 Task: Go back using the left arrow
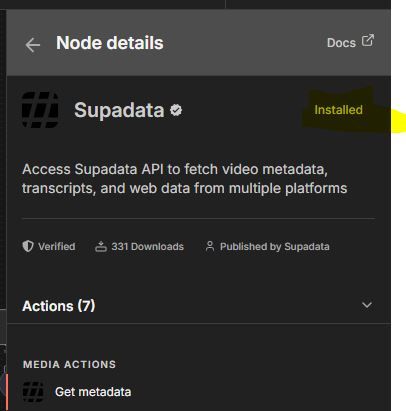click(x=33, y=45)
